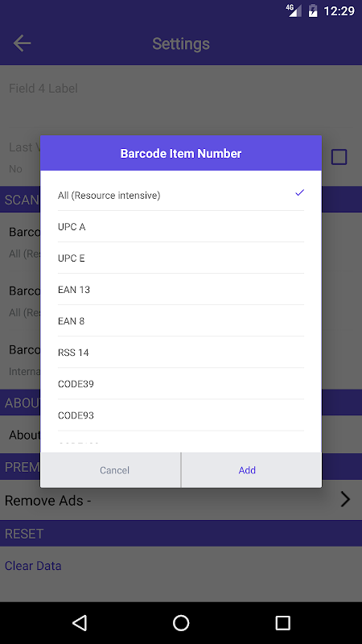Toggle the Last Value checkbox
Screen dimensions: 362x644
339,157
